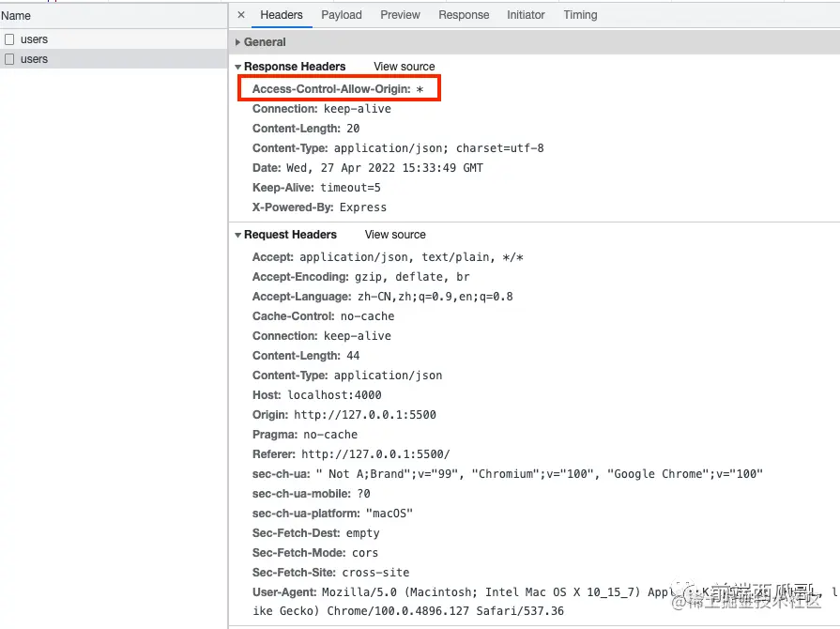Show the Timing tab
The height and width of the screenshot is (629, 840).
[x=580, y=15]
